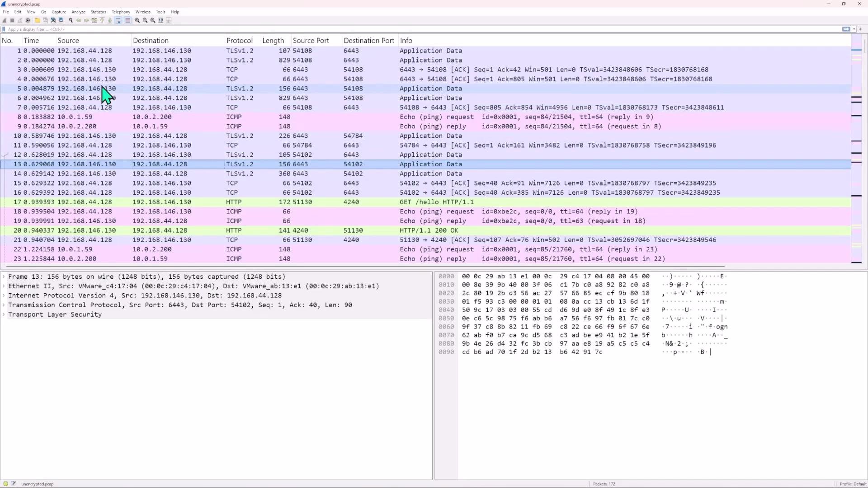The width and height of the screenshot is (868, 488).
Task: Toggle packet list colorization
Action: tap(127, 20)
